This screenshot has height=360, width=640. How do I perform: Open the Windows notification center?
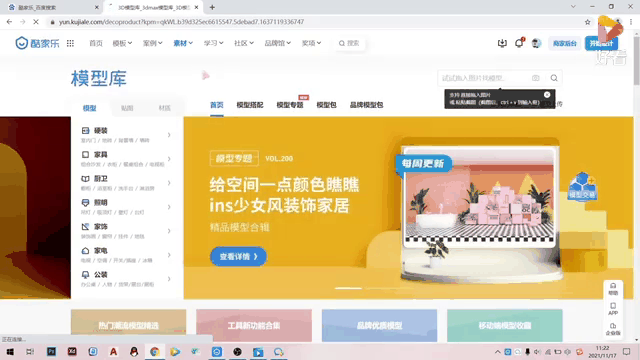[x=627, y=352]
